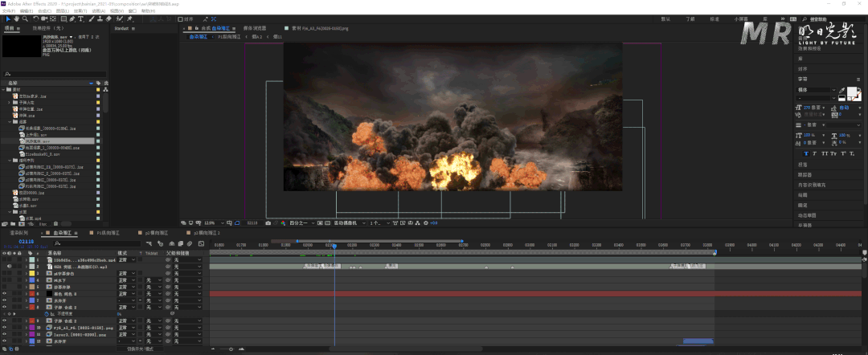Select the Pan Behind anchor tool

pyautogui.click(x=53, y=18)
